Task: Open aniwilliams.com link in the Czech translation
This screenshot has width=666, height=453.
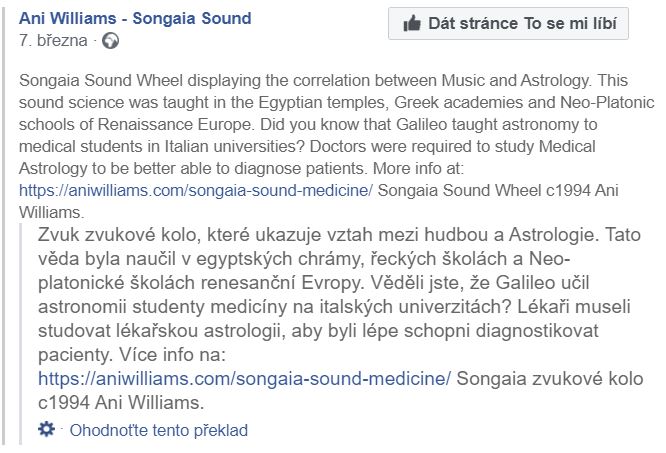Action: [245, 379]
